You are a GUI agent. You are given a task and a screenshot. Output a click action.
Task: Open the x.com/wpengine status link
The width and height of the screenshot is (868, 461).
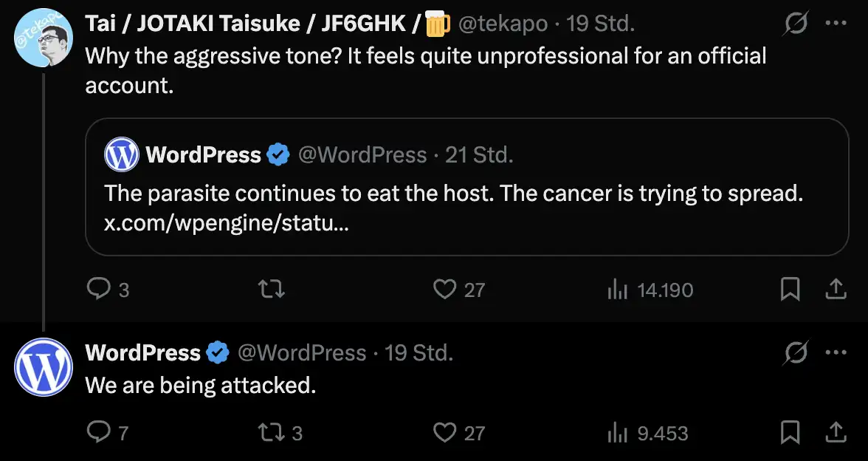[x=227, y=223]
